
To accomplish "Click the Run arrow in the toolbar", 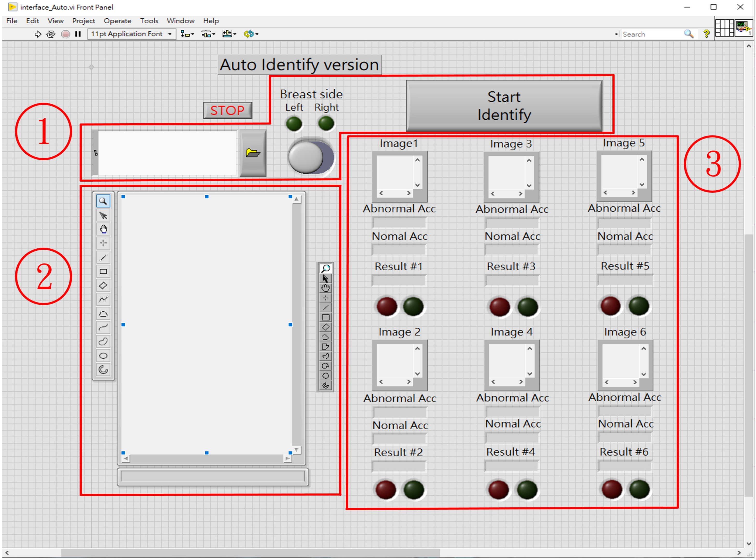I will tap(38, 34).
